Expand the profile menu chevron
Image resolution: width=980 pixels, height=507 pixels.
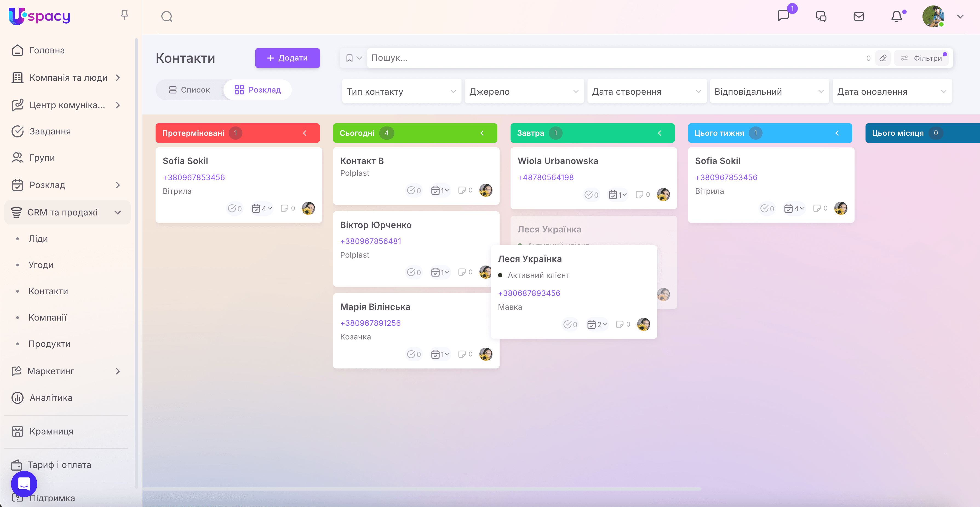pyautogui.click(x=960, y=16)
